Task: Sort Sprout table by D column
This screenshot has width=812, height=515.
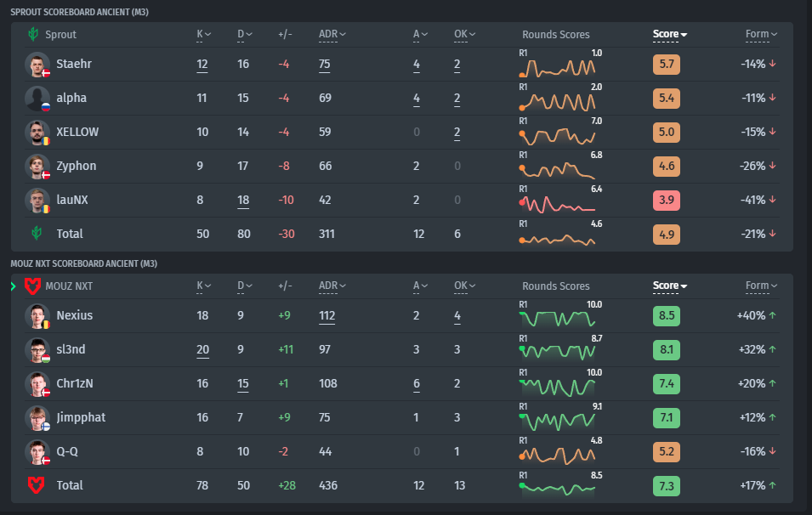Action: pos(244,35)
